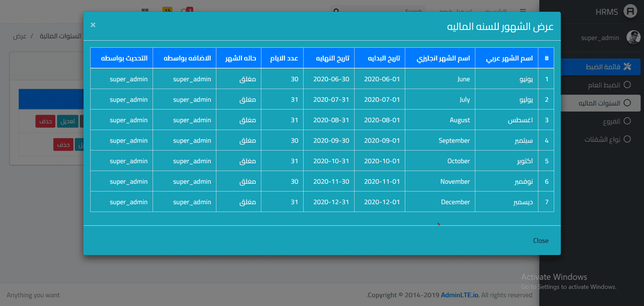Open the super_admin user avatar

(x=633, y=37)
